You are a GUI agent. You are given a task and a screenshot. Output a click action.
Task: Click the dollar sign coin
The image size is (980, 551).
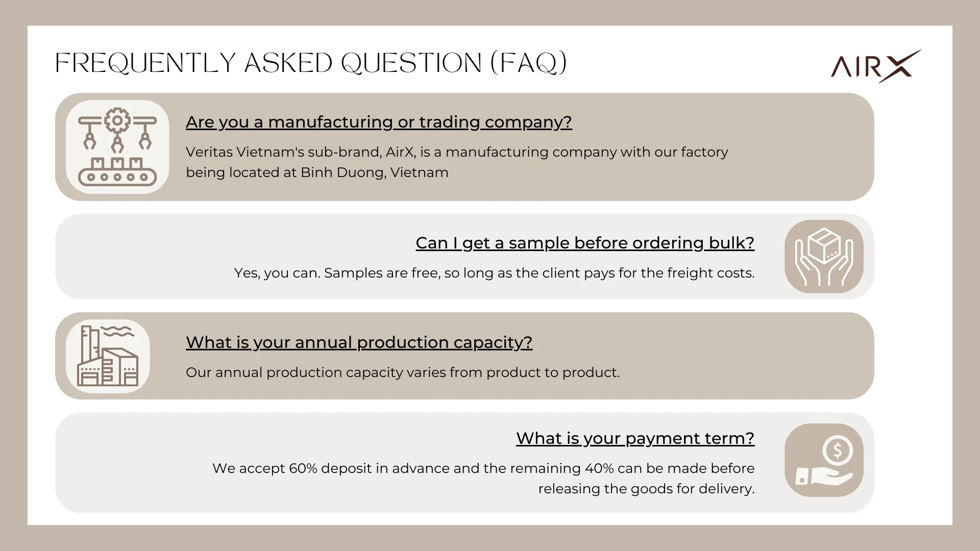pos(838,450)
